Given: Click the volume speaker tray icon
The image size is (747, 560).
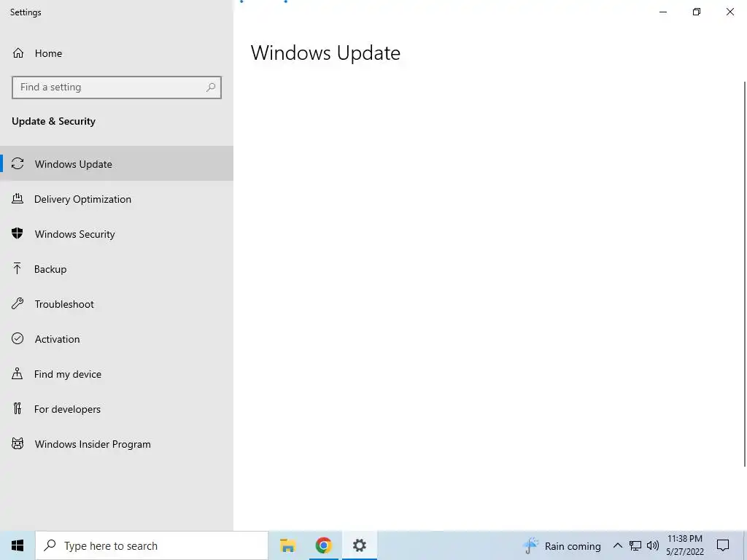Looking at the screenshot, I should 653,545.
